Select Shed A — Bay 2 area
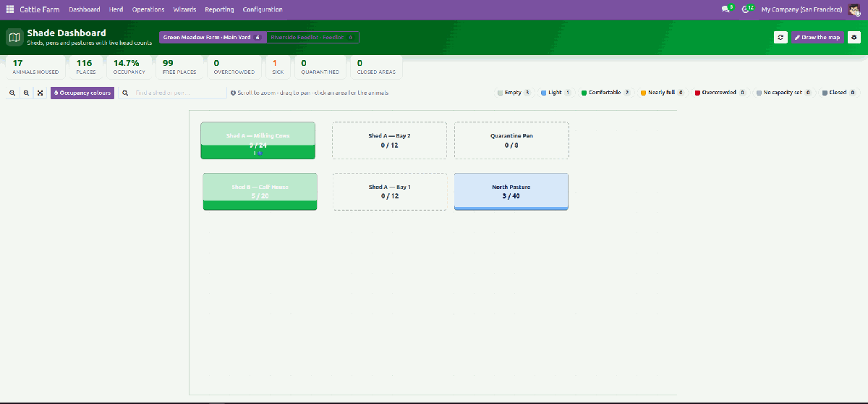 (x=389, y=140)
